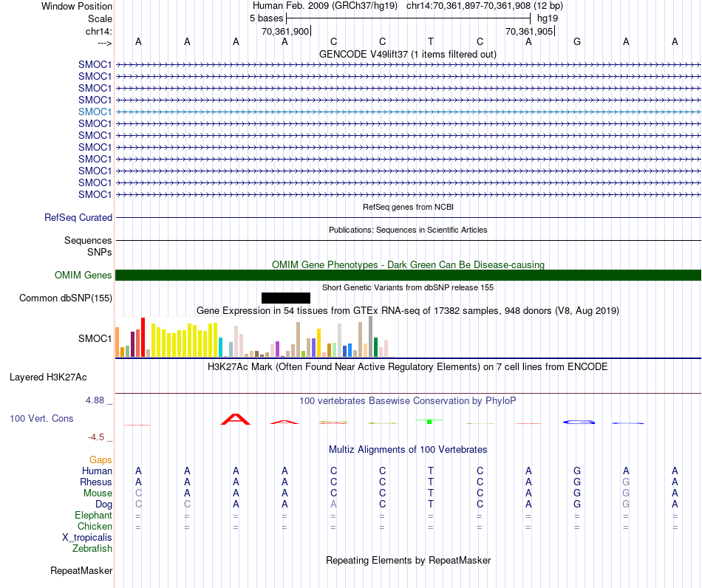Click the ---> sequence direction arrow
The image size is (702, 588).
[105, 44]
